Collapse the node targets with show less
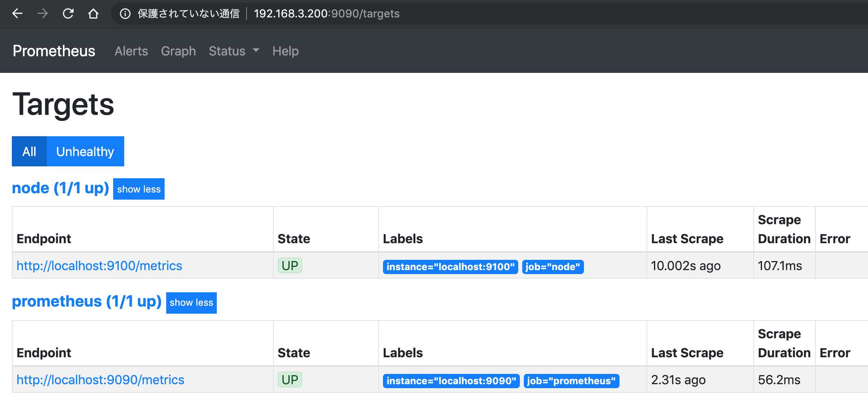Screen dimensions: 868x404 click(139, 189)
